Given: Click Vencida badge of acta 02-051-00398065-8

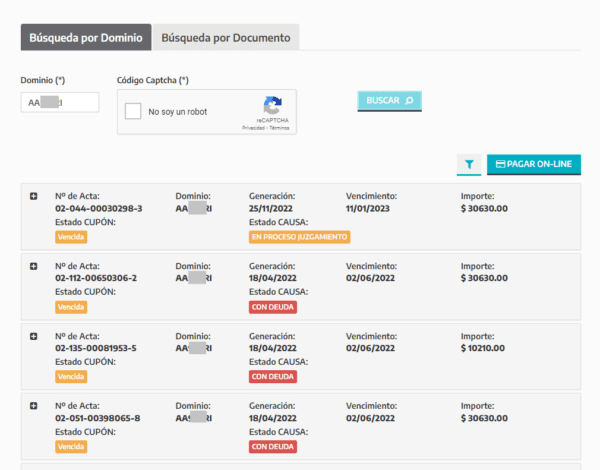Looking at the screenshot, I should (x=71, y=447).
